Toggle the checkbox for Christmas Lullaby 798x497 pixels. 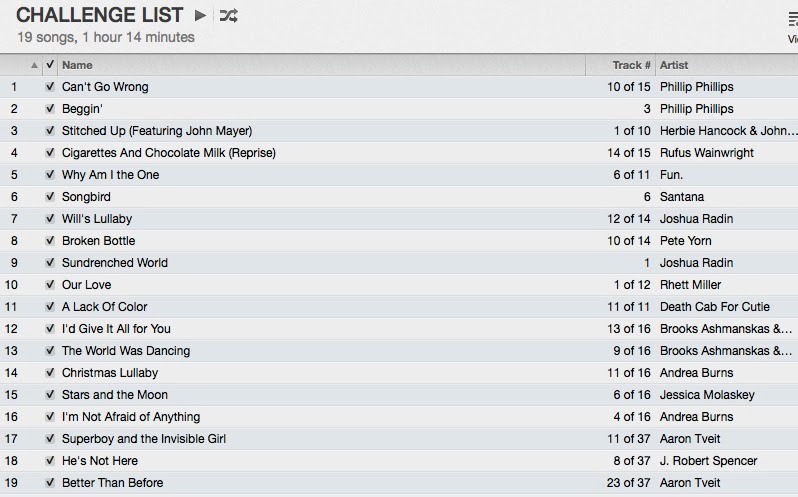point(50,373)
